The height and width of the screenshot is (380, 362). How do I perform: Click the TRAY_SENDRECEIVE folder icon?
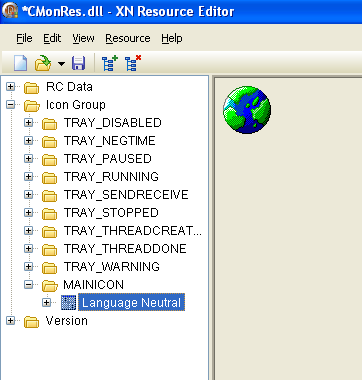point(50,196)
